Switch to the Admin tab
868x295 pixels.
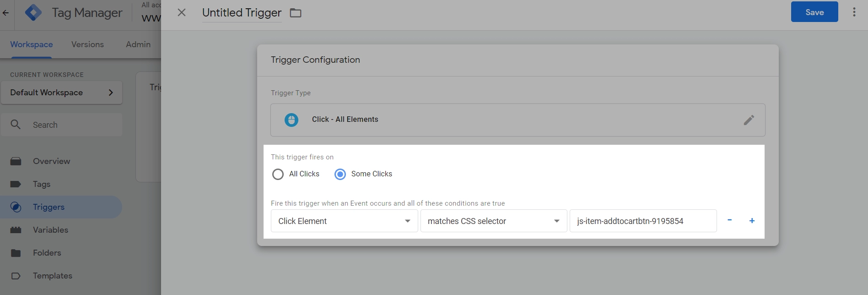coord(138,44)
